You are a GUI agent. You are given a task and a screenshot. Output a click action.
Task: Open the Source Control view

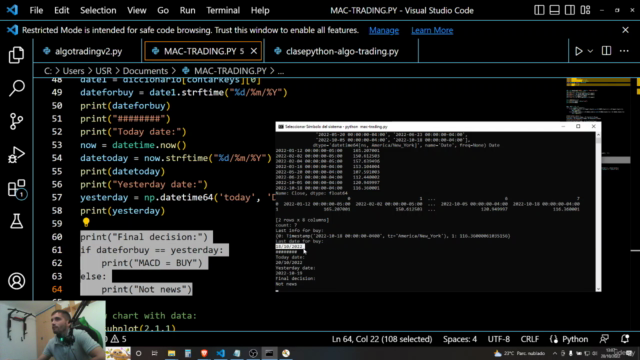pos(16,121)
